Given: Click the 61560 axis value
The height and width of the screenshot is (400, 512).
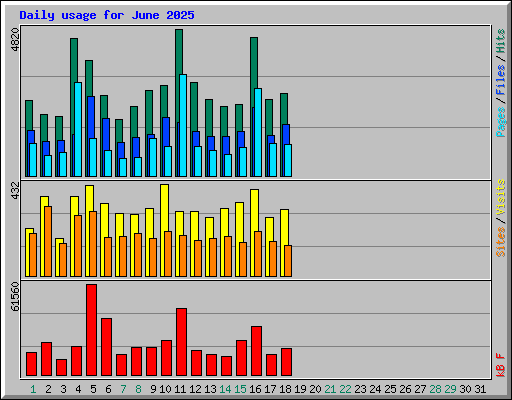Looking at the screenshot, I should tap(15, 297).
